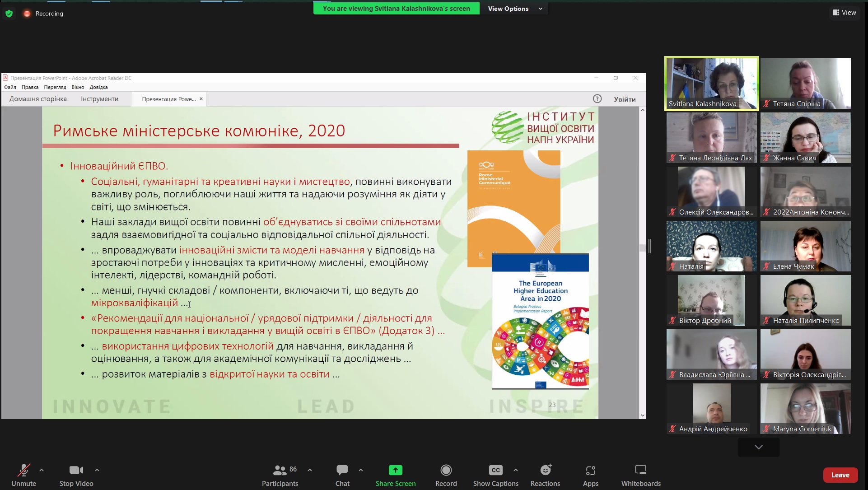Open the Chat panel

click(342, 471)
